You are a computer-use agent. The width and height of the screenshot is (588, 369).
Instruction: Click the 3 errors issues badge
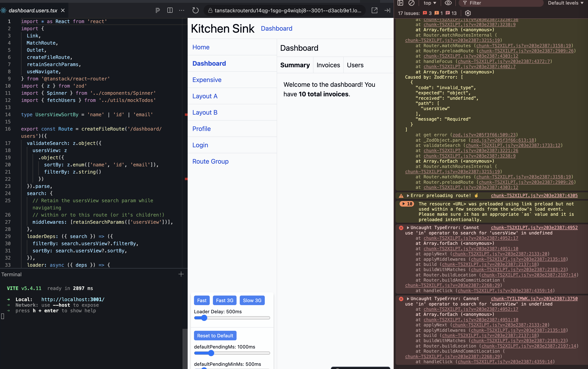tap(427, 13)
